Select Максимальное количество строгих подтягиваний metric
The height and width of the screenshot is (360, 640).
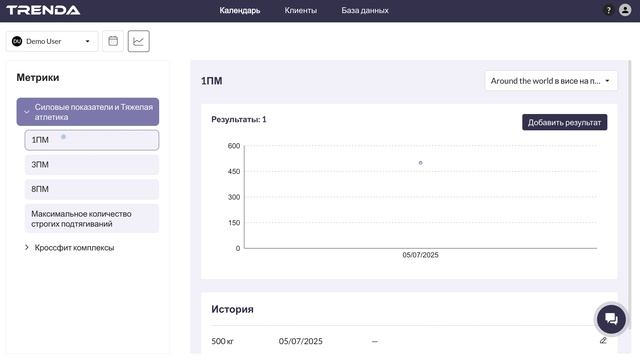click(x=92, y=219)
